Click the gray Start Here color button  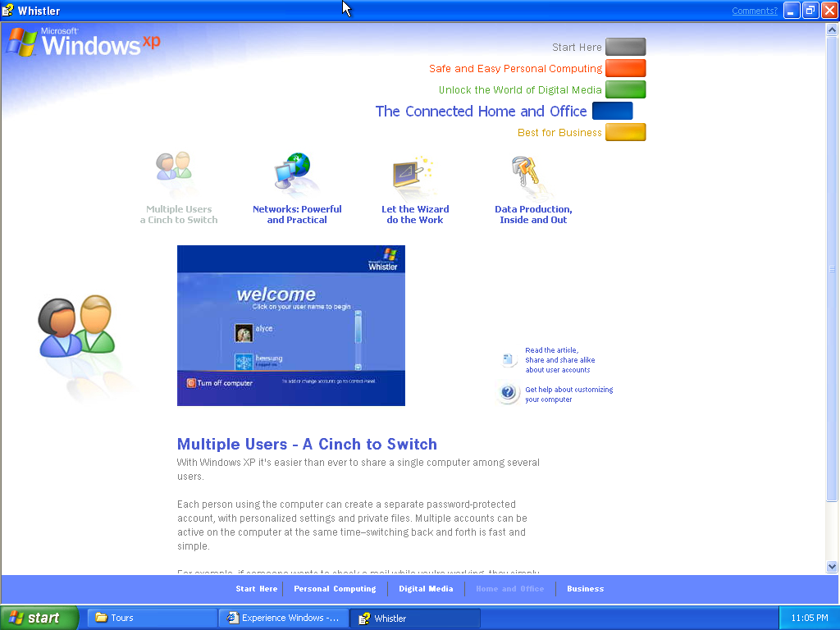pos(625,47)
